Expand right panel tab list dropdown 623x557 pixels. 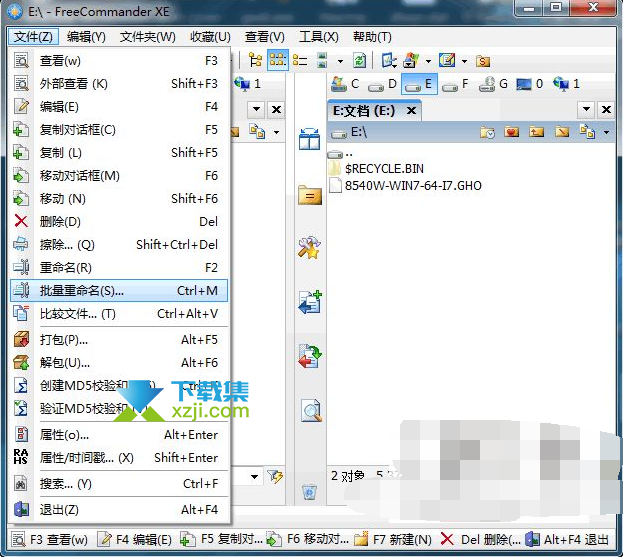[x=586, y=109]
